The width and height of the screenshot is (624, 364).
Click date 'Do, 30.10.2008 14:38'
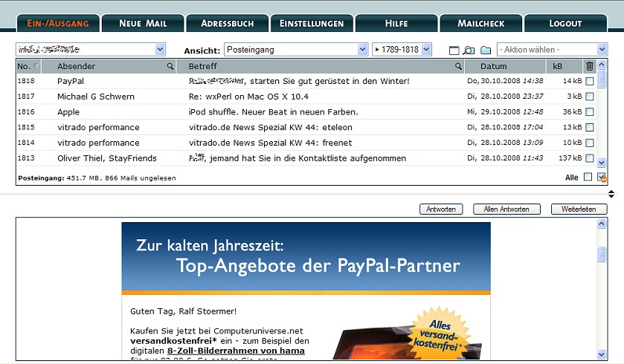click(x=505, y=81)
